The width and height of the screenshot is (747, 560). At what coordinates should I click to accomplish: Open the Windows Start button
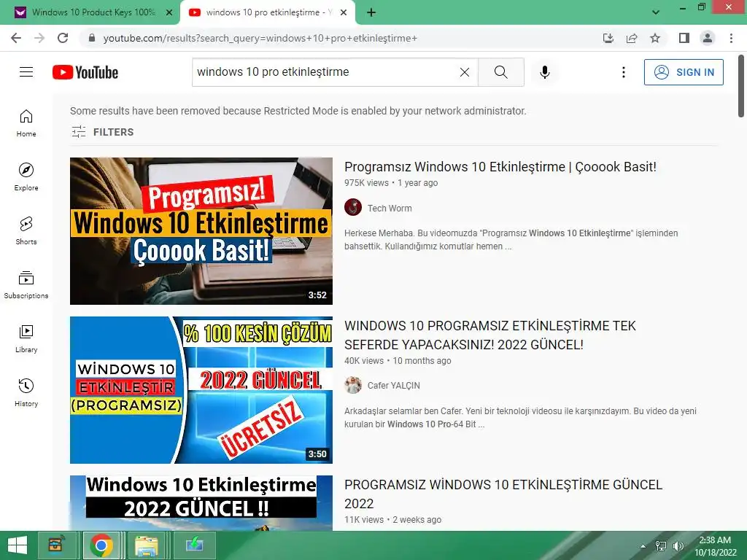pyautogui.click(x=18, y=545)
